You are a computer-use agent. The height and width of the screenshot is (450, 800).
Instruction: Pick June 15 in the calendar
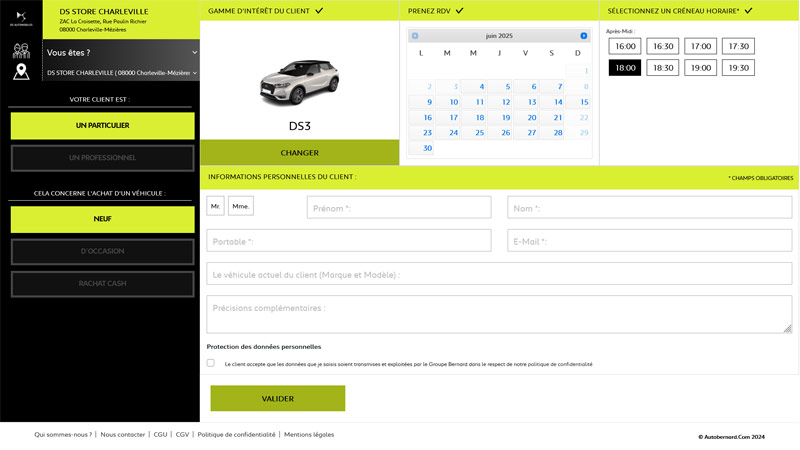coord(578,102)
